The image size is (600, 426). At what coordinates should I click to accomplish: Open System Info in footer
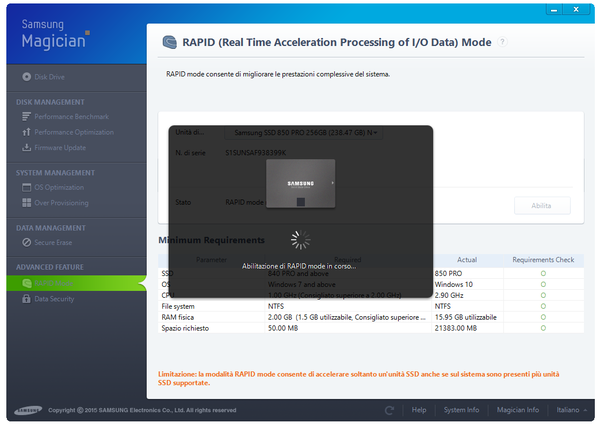[x=461, y=410]
